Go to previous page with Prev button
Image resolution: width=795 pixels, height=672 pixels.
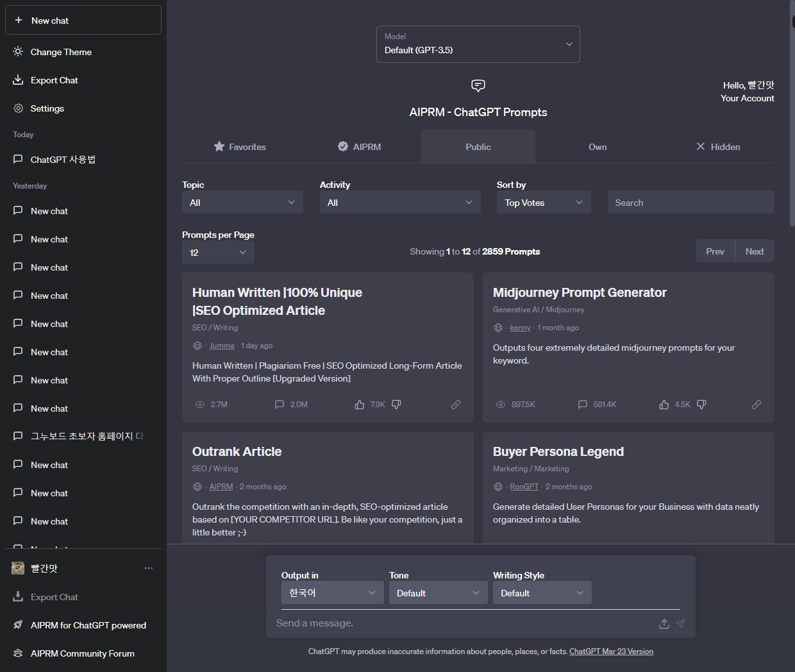(715, 251)
